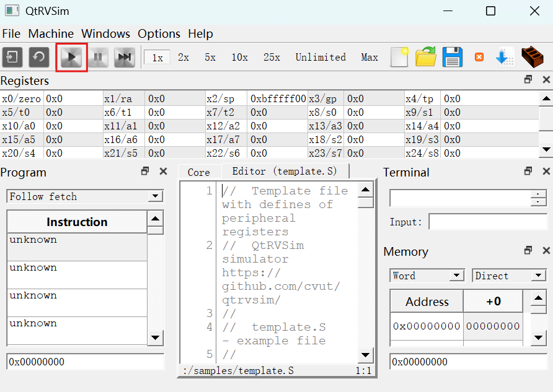Set speed to 1x
Image resolution: width=553 pixels, height=392 pixels.
point(157,58)
